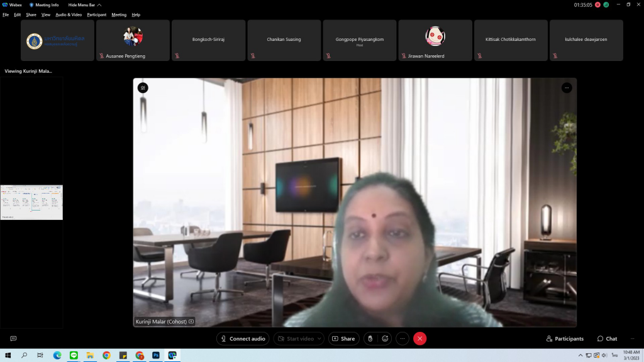Click the closed captions icon at bottom left

pyautogui.click(x=13, y=339)
